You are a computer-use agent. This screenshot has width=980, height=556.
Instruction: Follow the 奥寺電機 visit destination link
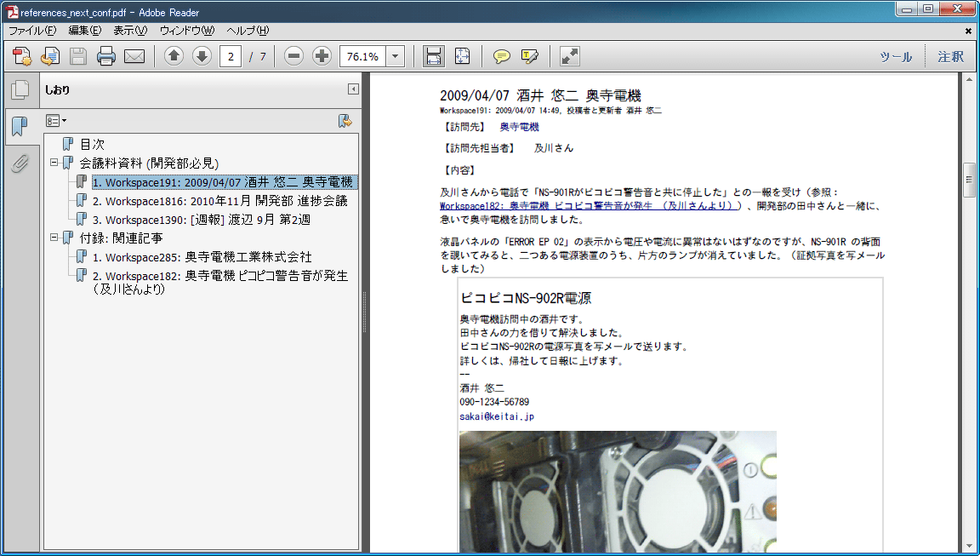pos(520,127)
